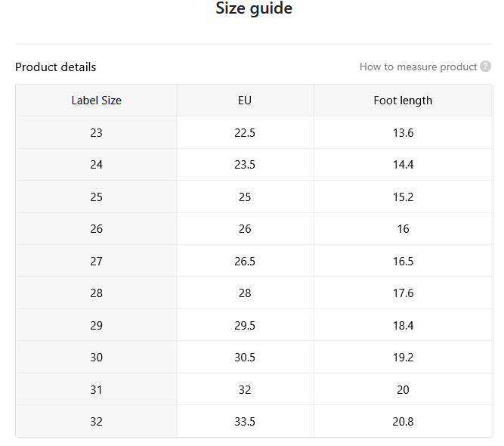Click the Size guide heading
The image size is (504, 446).
coord(254,8)
